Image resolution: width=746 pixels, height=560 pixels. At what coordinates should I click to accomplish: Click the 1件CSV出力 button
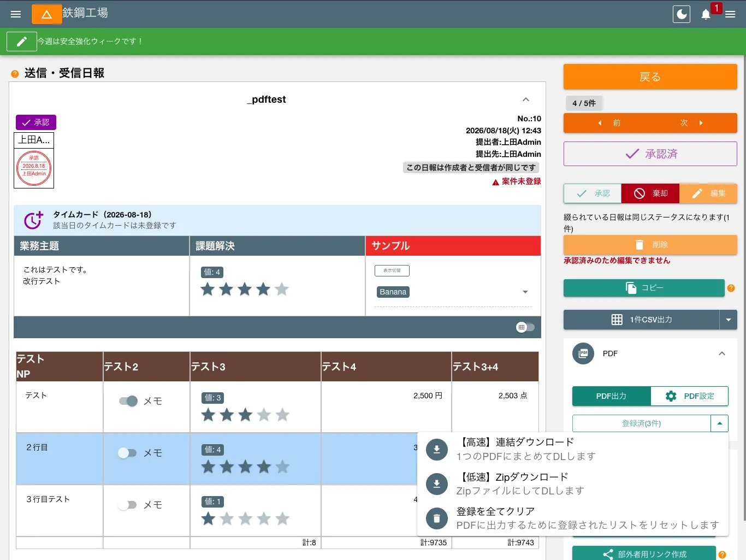coord(642,320)
